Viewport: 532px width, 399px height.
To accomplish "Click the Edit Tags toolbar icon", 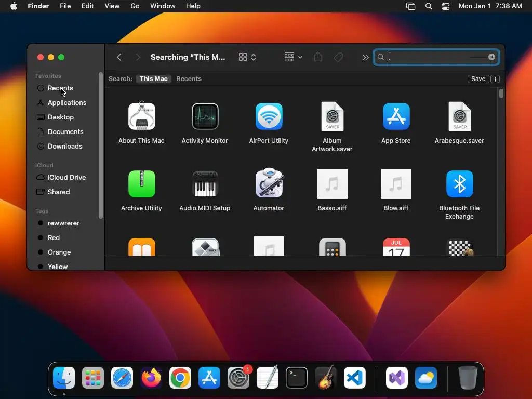I will (x=338, y=57).
